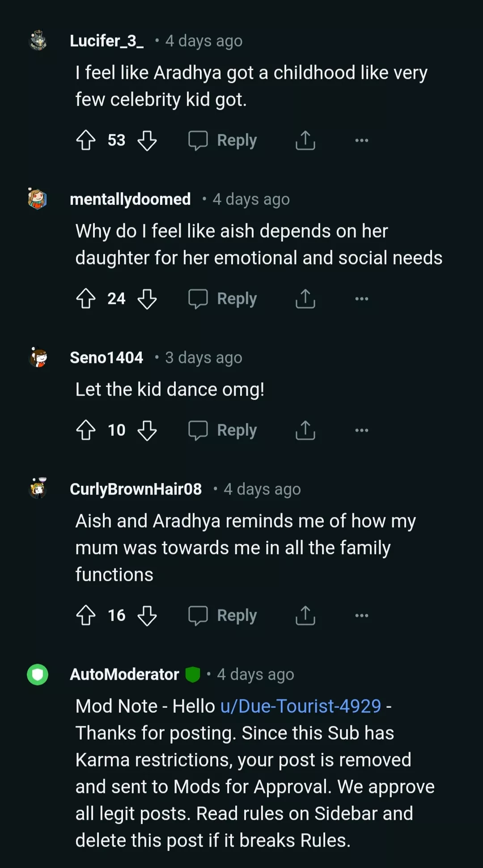The image size is (483, 868).
Task: Upvote CurlyBrownHair08's comment
Action: 86,615
